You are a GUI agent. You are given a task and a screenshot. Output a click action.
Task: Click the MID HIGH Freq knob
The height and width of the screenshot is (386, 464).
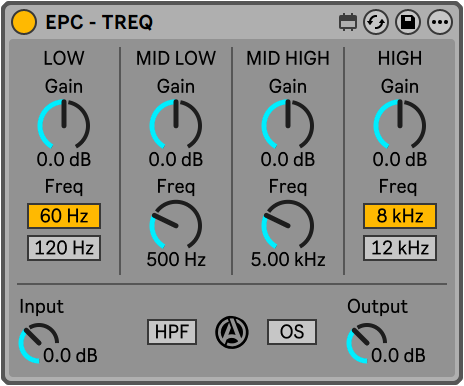click(288, 225)
